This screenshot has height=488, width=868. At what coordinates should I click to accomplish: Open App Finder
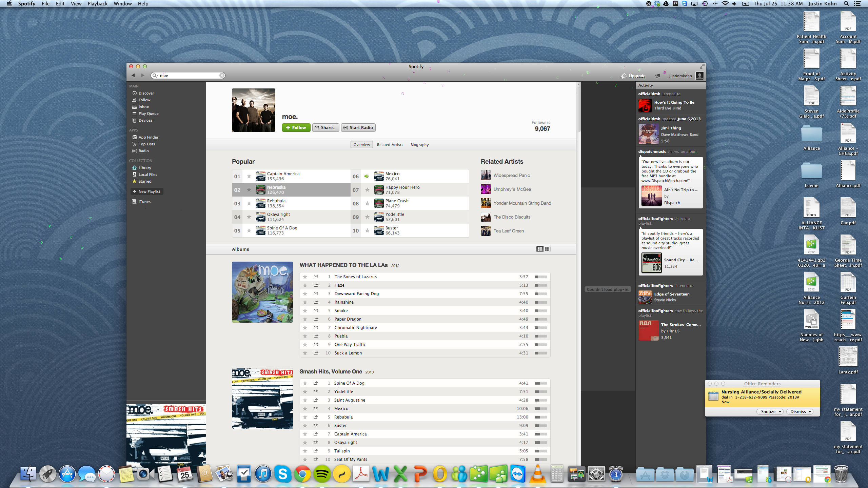pyautogui.click(x=148, y=137)
